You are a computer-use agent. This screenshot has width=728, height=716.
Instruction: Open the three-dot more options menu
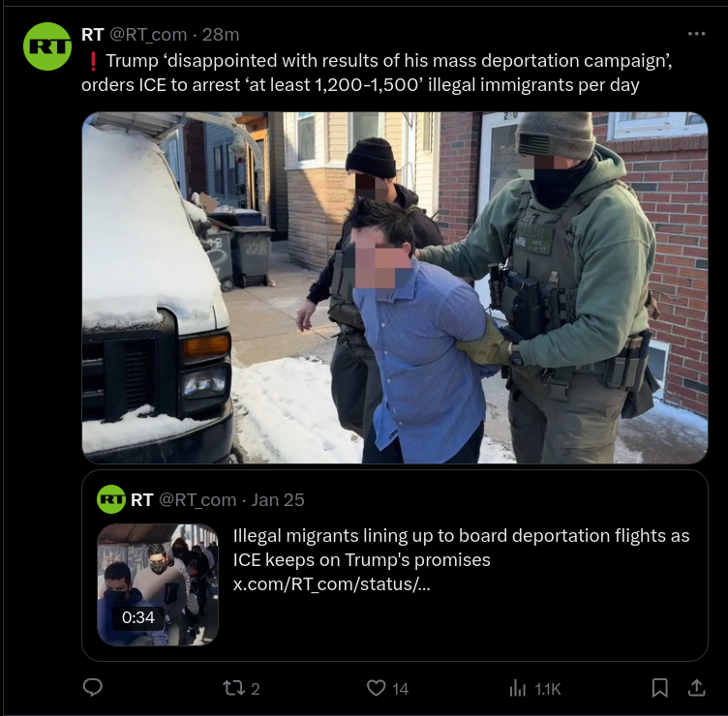coord(696,34)
